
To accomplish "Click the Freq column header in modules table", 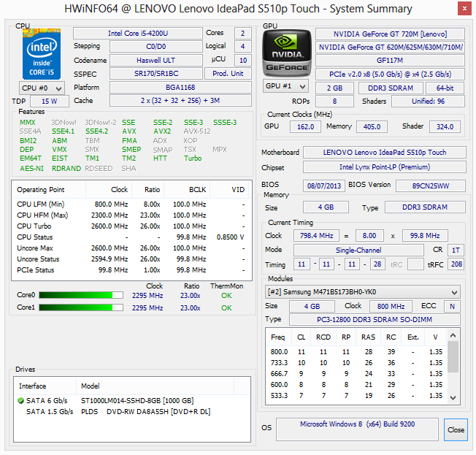I will [x=279, y=337].
